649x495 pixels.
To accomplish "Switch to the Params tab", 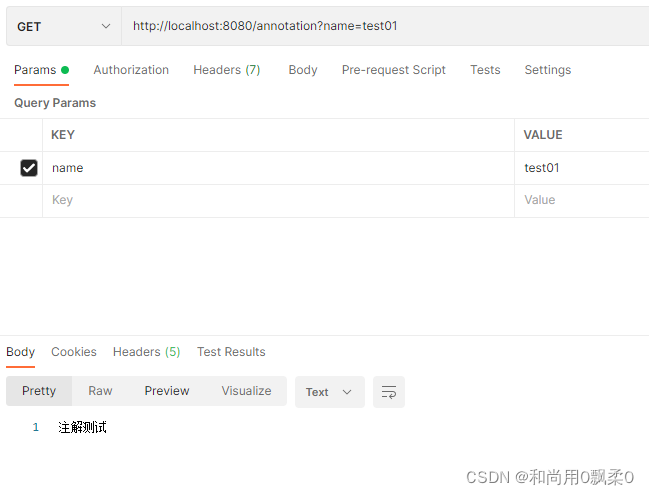I will coord(41,70).
